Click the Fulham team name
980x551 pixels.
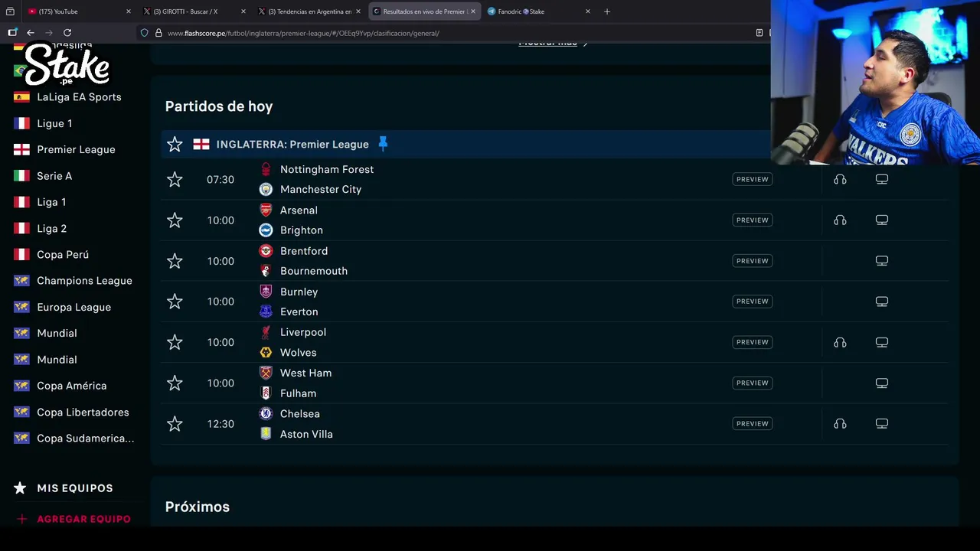point(298,393)
